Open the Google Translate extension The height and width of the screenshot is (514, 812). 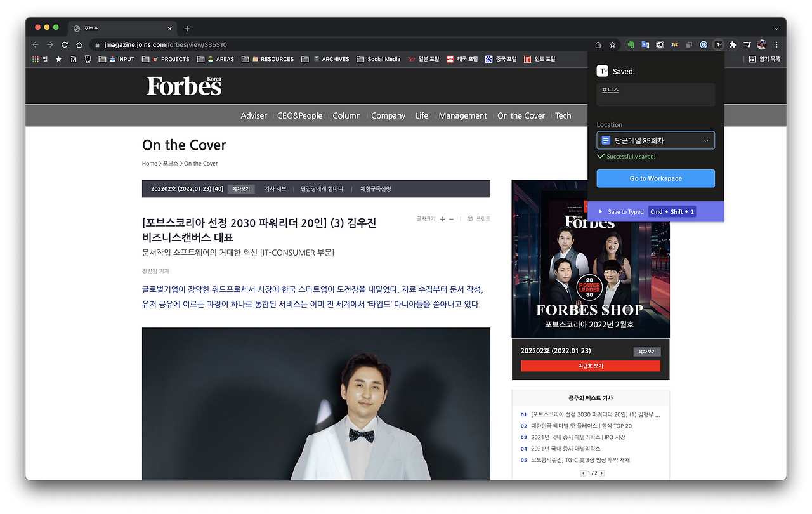[x=646, y=45]
